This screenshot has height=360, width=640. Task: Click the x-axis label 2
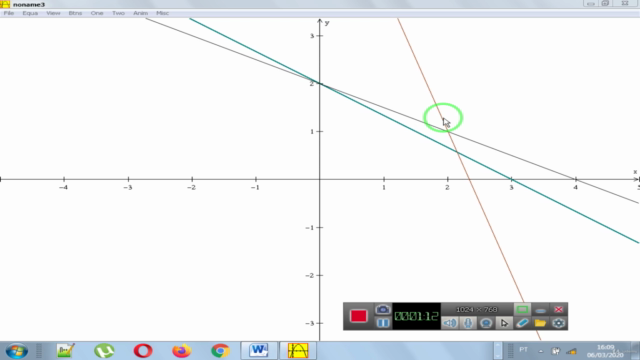coord(447,187)
